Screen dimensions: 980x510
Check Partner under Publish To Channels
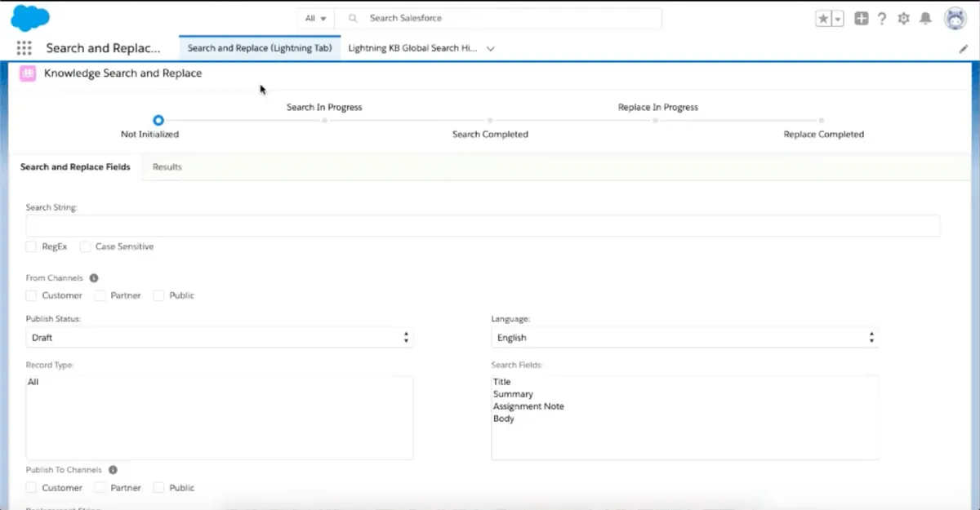tap(100, 487)
